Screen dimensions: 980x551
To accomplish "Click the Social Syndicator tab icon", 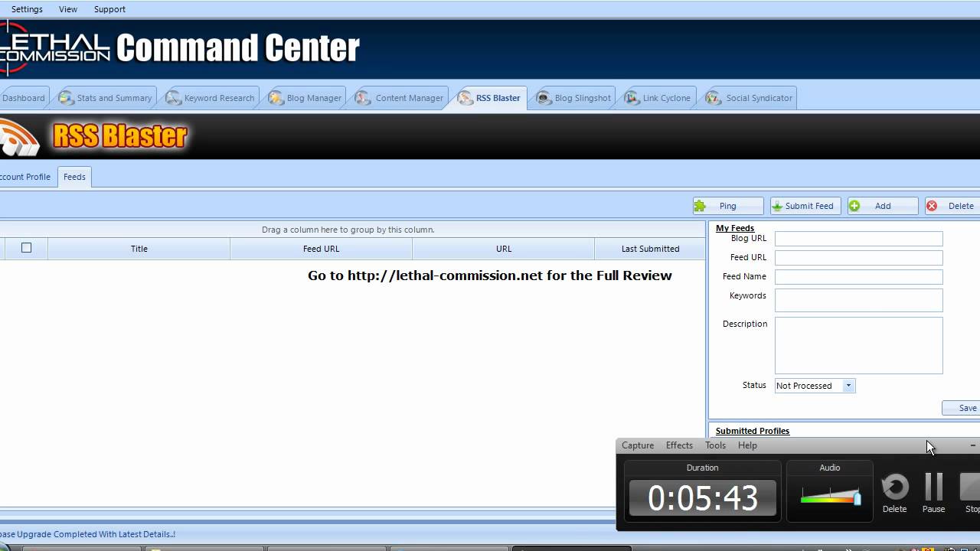I will point(714,98).
